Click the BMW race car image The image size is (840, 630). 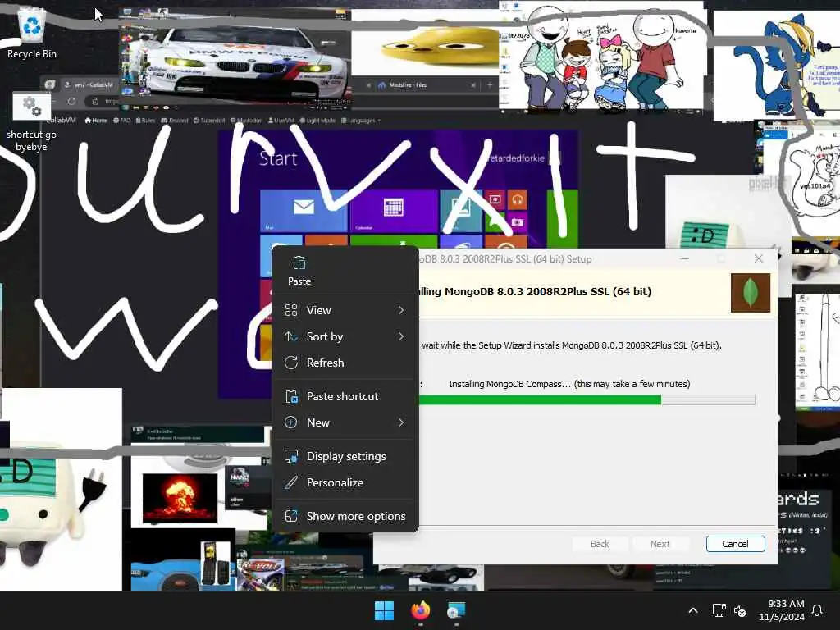point(235,59)
